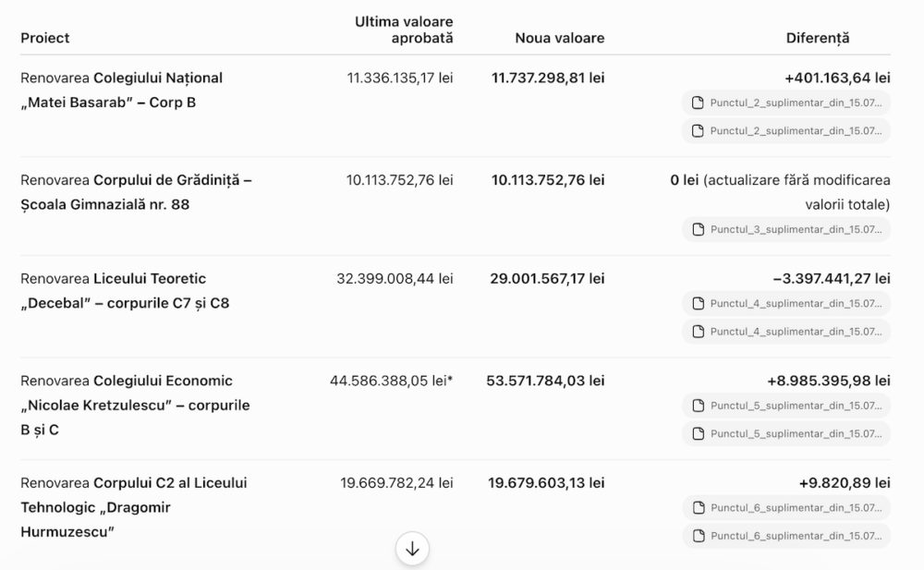This screenshot has width=924, height=570.
Task: Click document icon on first Punctul_5 chip
Action: [699, 406]
